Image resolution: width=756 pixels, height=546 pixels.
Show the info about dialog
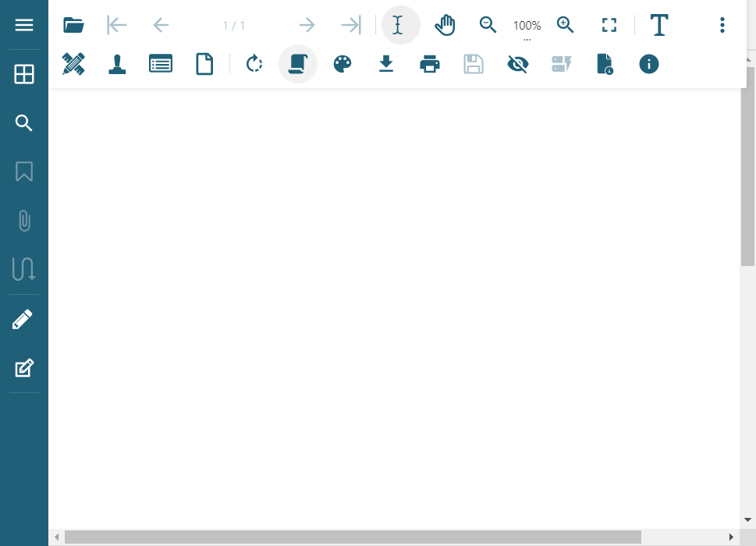coord(649,64)
